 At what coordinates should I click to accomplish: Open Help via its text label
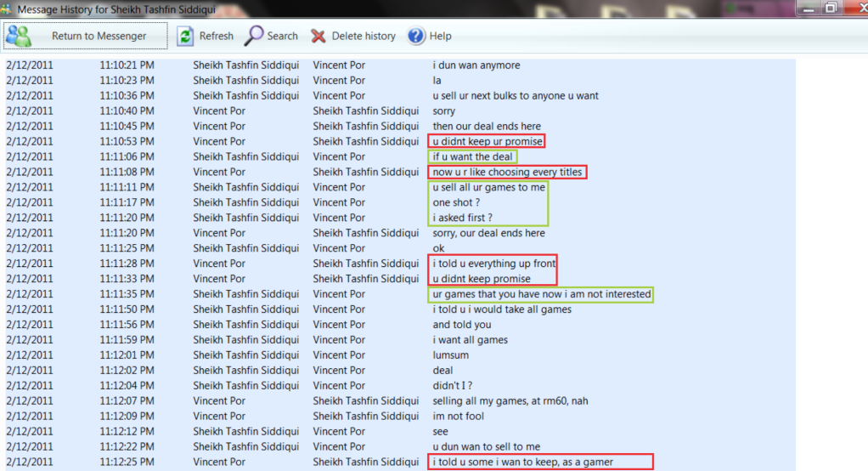click(440, 36)
